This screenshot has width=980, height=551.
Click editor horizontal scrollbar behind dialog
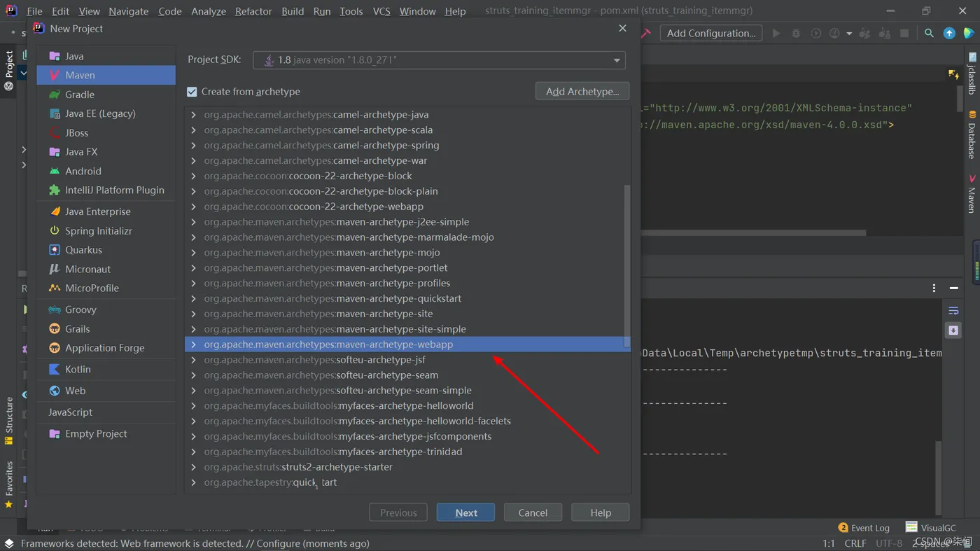point(753,233)
